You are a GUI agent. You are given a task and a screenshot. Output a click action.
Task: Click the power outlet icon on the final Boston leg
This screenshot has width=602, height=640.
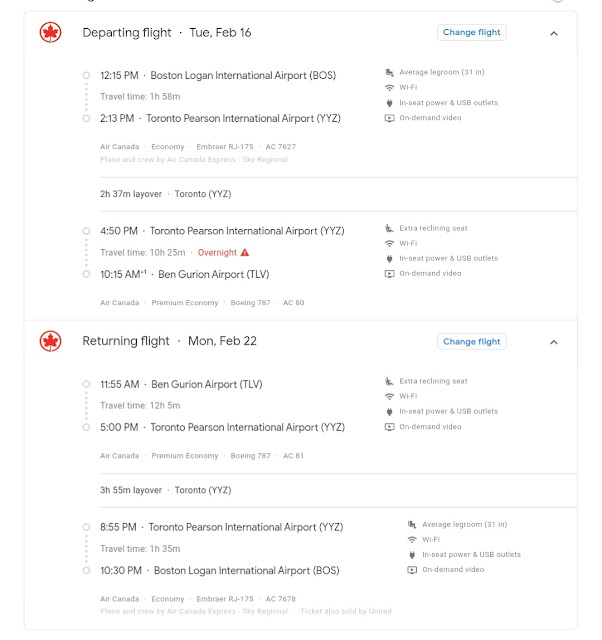tap(412, 554)
